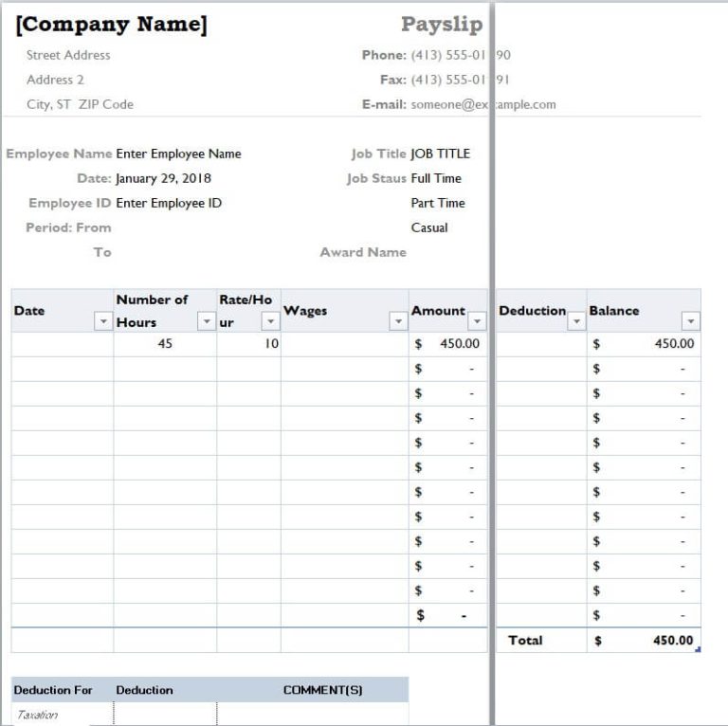Select the first row Balance 450.00

pyautogui.click(x=644, y=344)
